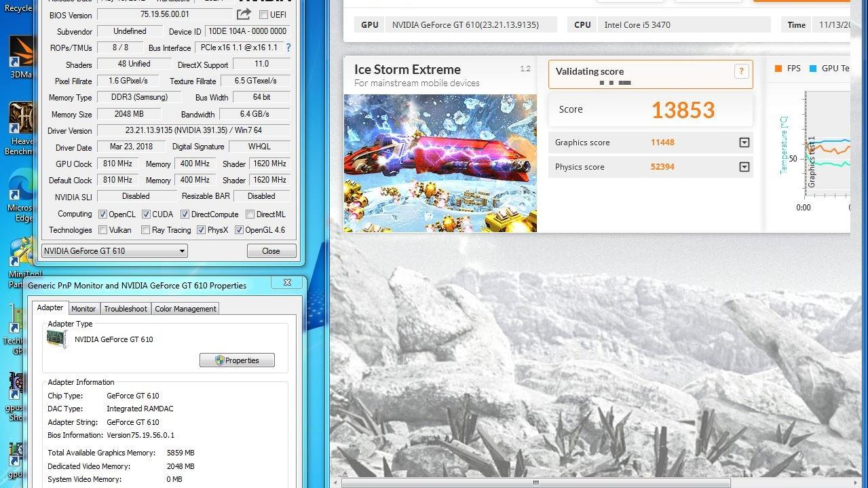Switch to the Monitor tab

83,309
